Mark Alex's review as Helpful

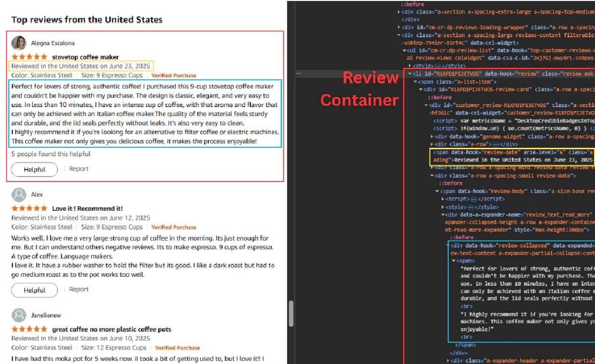coord(34,290)
